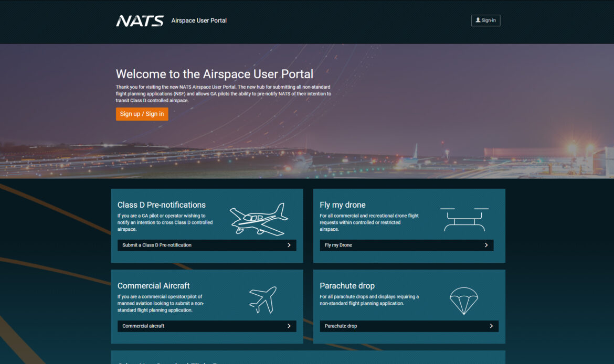The width and height of the screenshot is (614, 364).
Task: Open the Fly my Drone link bar
Action: (x=407, y=245)
